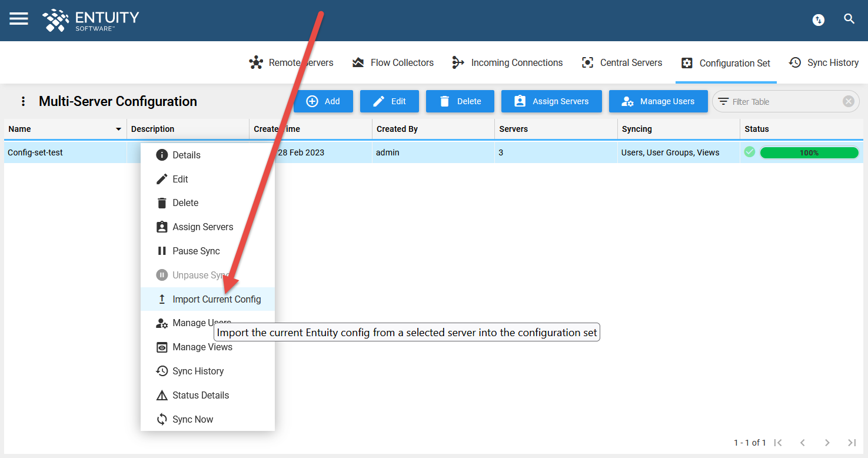The image size is (868, 458).
Task: Click the Servers column header
Action: tap(556, 129)
